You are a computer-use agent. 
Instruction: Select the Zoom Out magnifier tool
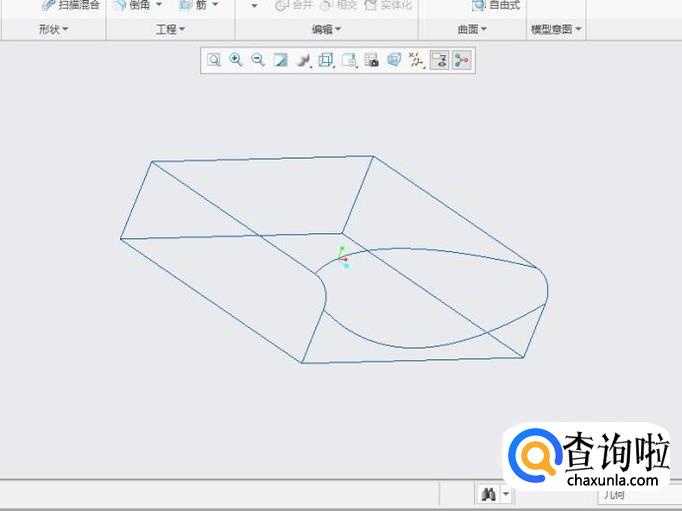coord(258,60)
